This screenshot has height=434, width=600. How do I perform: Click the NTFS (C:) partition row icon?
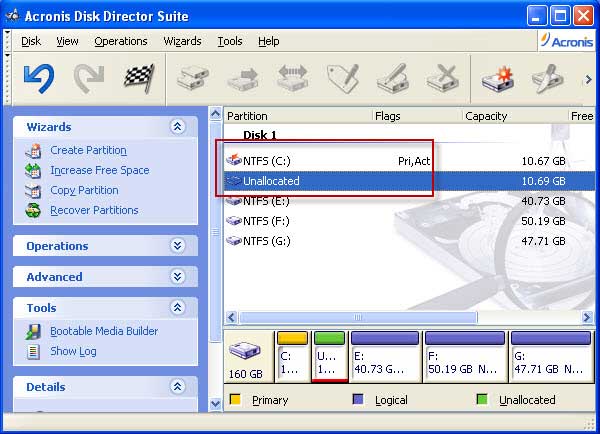(x=234, y=160)
